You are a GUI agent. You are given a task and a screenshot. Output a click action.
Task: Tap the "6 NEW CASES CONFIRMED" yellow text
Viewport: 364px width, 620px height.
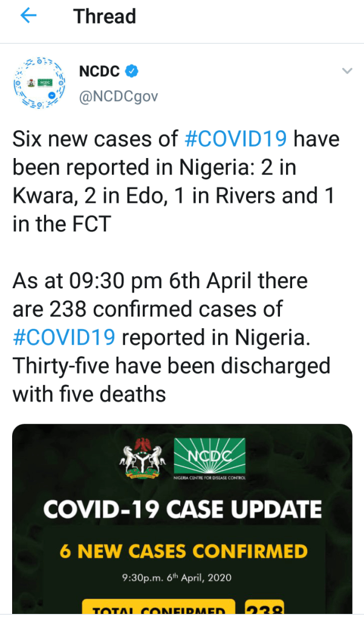[x=183, y=551]
